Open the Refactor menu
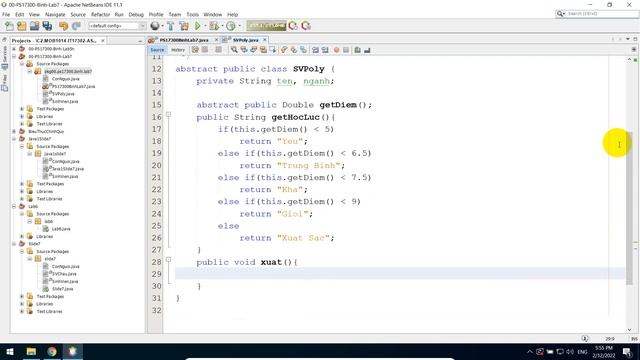Image resolution: width=640 pixels, height=360 pixels. [100, 14]
